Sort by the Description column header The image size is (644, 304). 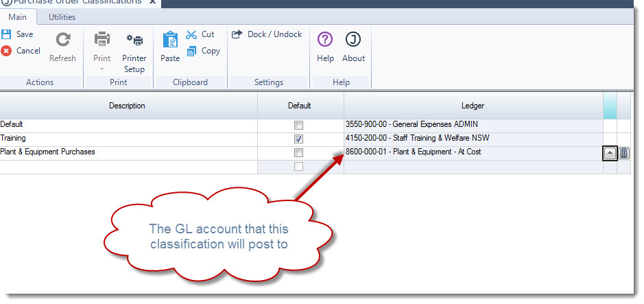128,106
